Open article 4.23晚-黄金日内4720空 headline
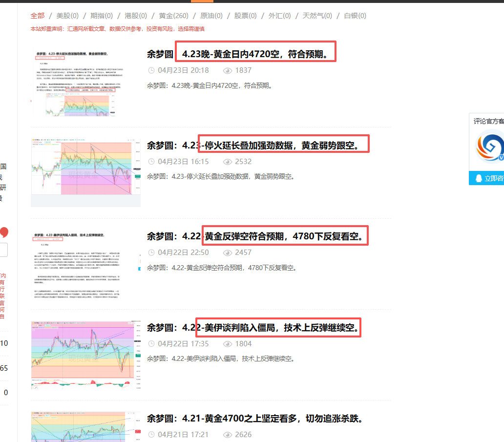Viewport: 504px width, 442px height. click(x=237, y=54)
